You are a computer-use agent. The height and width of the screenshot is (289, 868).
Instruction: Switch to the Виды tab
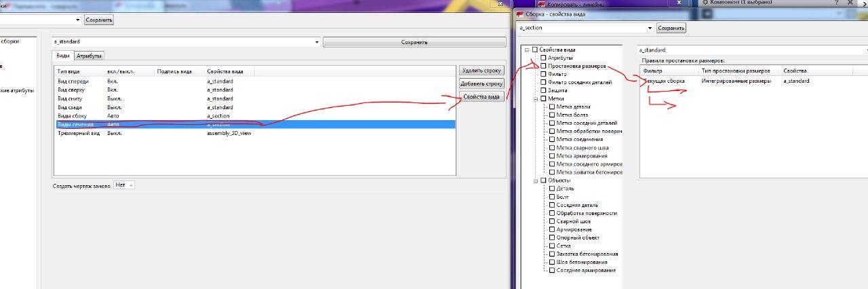click(62, 56)
